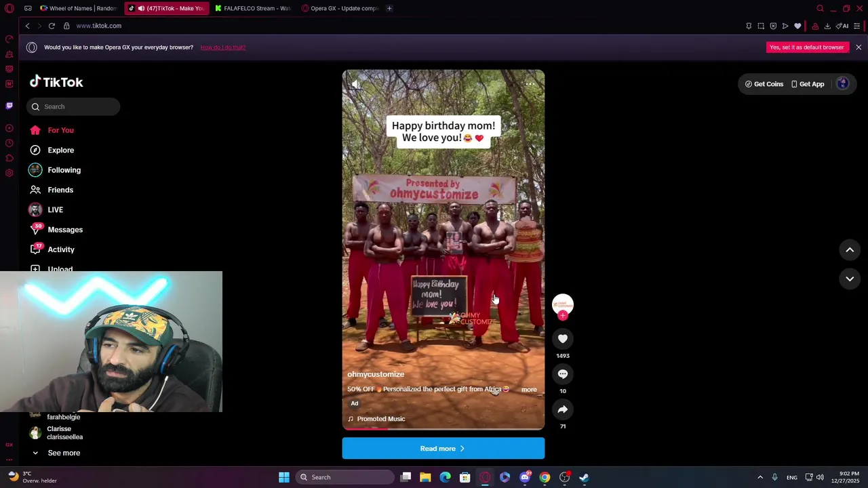The image size is (868, 488).
Task: Open Opera downloads icon
Action: click(x=827, y=26)
